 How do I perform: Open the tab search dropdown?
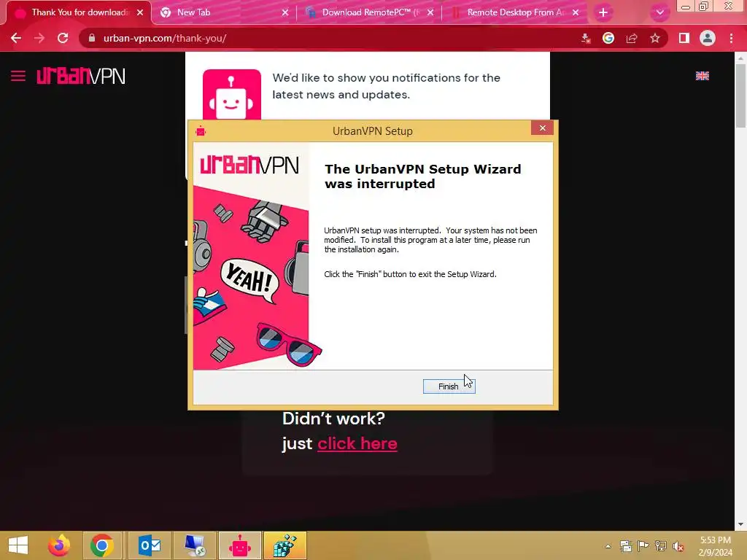point(659,12)
